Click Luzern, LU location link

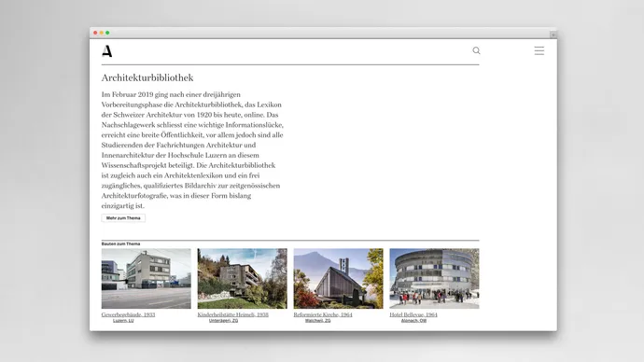[x=123, y=321]
